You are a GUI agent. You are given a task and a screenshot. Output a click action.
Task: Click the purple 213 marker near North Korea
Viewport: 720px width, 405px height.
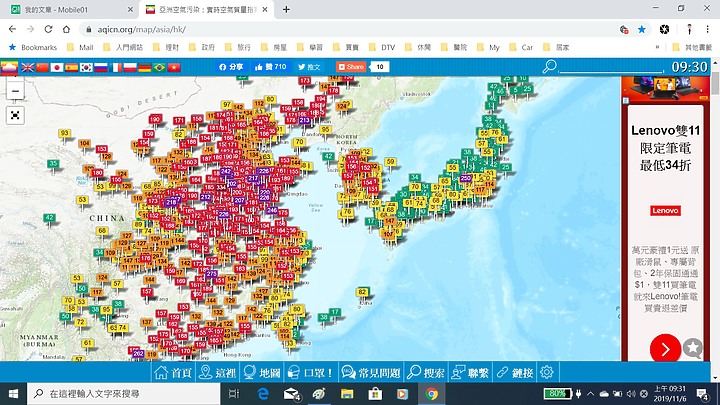point(304,120)
